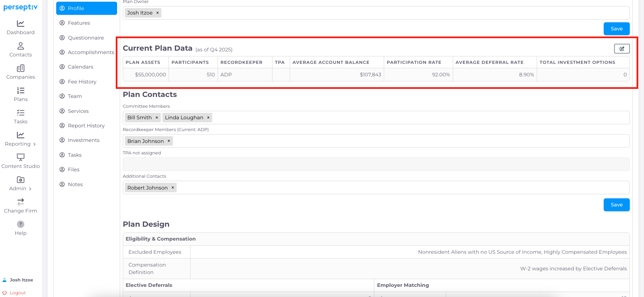Open the Dashboard chart icon

(21, 24)
